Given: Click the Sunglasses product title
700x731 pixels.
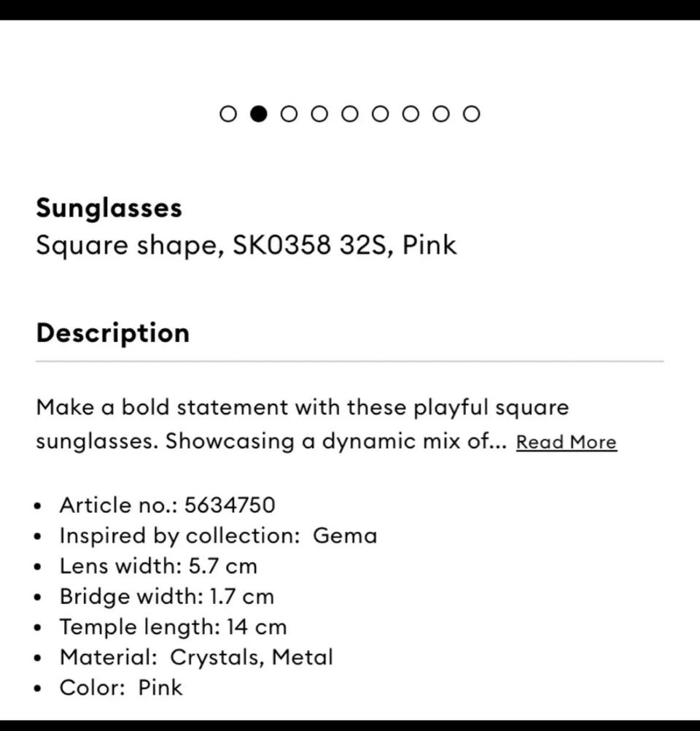Looking at the screenshot, I should click(x=109, y=208).
